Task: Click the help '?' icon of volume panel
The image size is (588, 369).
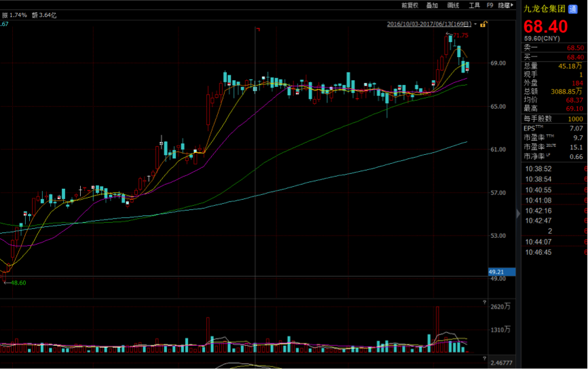Action: coord(483,302)
